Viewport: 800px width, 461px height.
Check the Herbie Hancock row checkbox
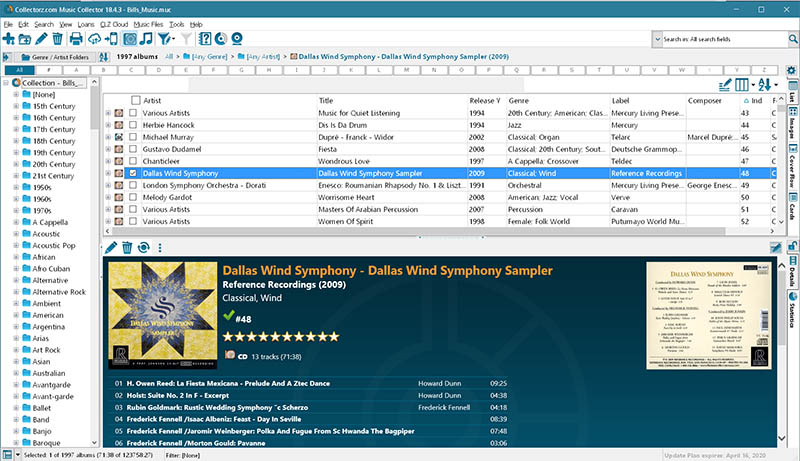point(133,125)
